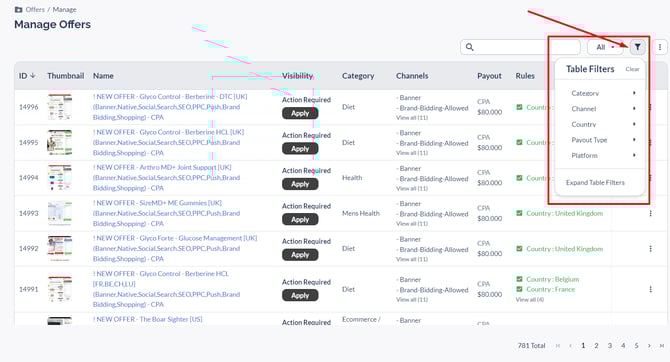This screenshot has width=670, height=362.
Task: Apply to offer 14991
Action: click(300, 295)
